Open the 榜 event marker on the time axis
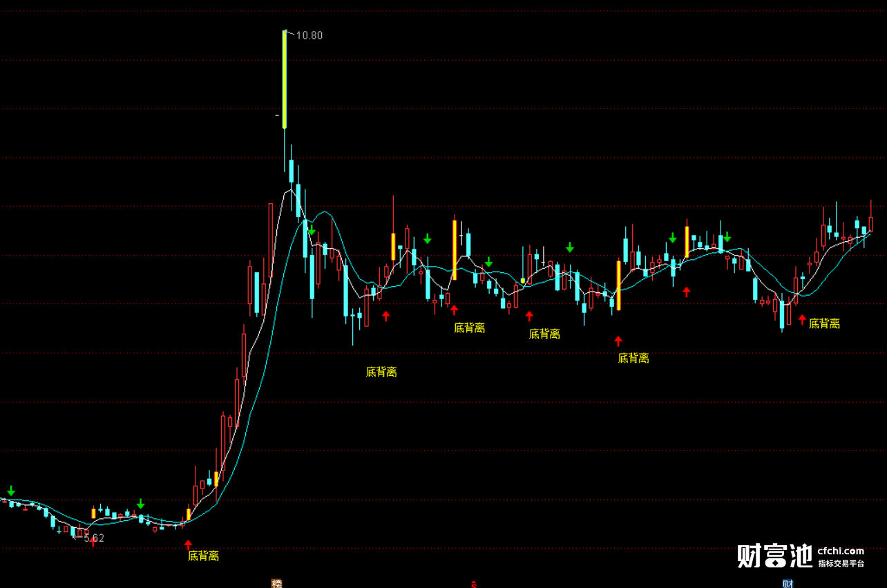The width and height of the screenshot is (887, 588). tap(276, 584)
